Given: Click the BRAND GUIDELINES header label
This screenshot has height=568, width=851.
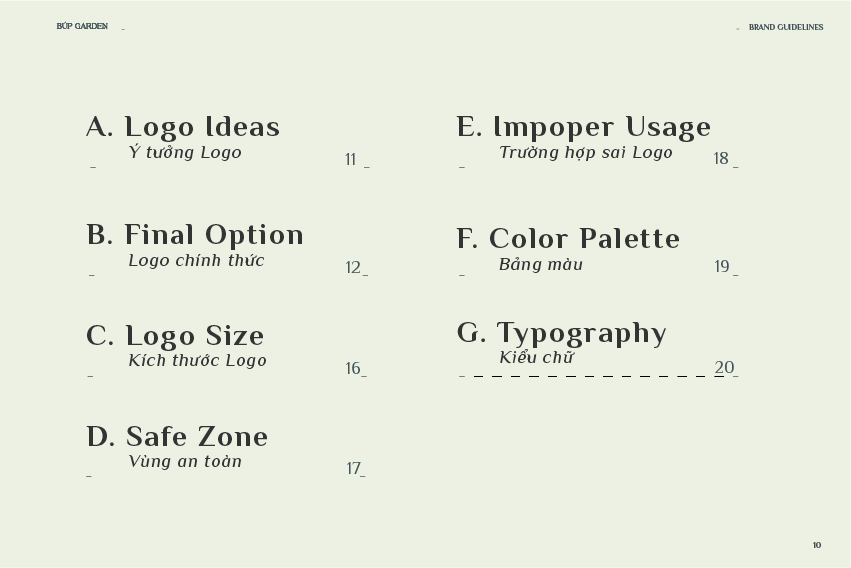Looking at the screenshot, I should [786, 27].
